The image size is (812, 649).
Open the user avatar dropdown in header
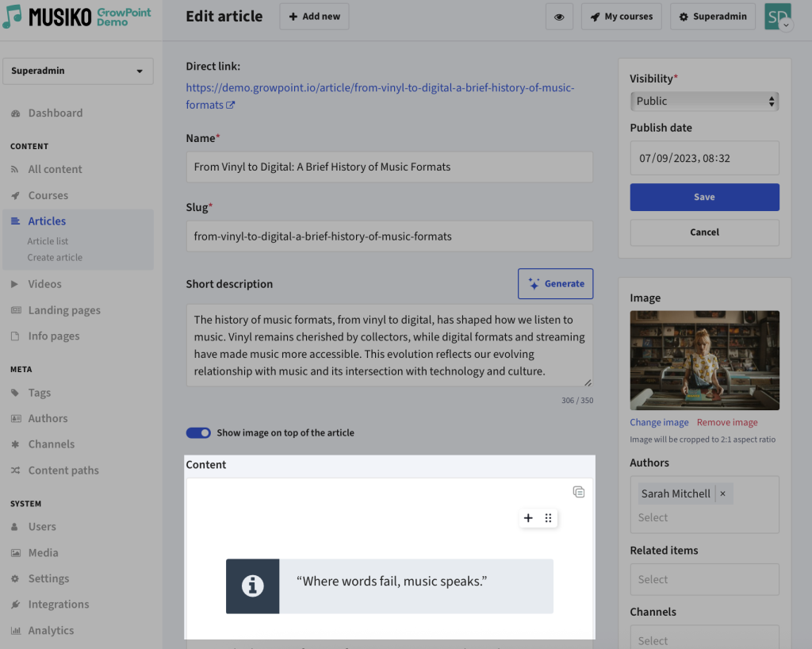tap(778, 17)
